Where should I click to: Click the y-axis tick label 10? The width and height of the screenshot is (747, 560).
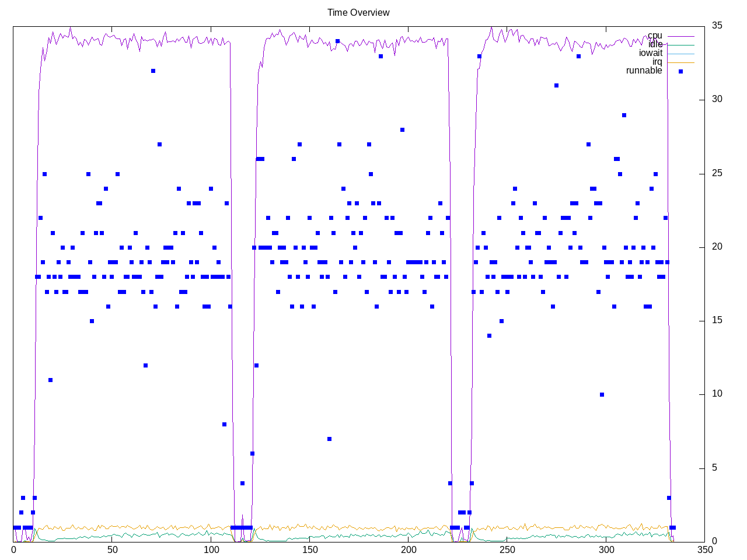tap(717, 394)
